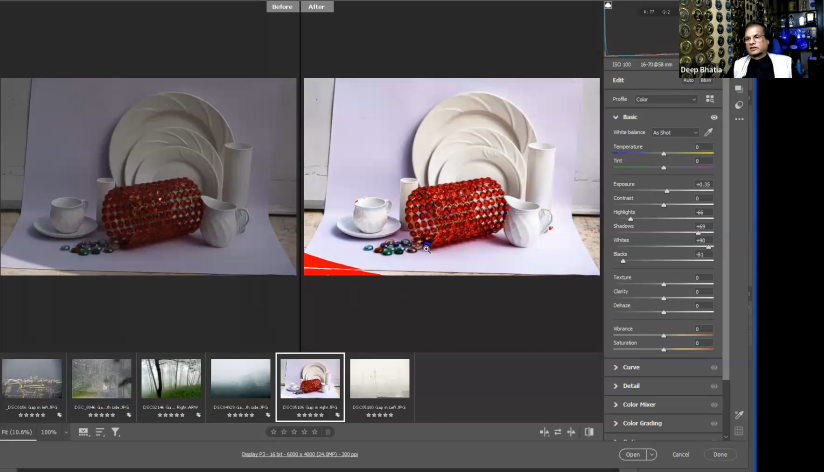The height and width of the screenshot is (472, 824).
Task: Pick the White Balance eyedropper tool
Action: coord(709,132)
